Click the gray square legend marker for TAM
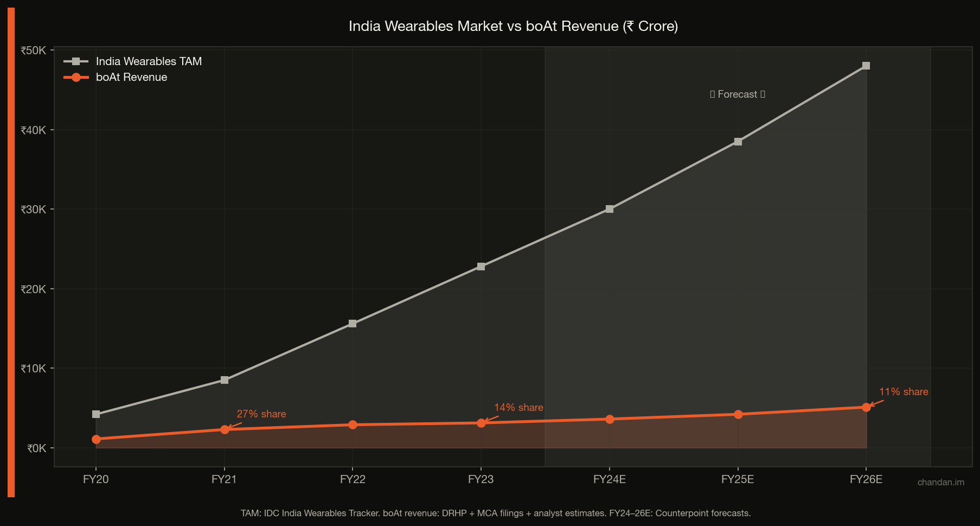This screenshot has width=980, height=526. tap(76, 61)
